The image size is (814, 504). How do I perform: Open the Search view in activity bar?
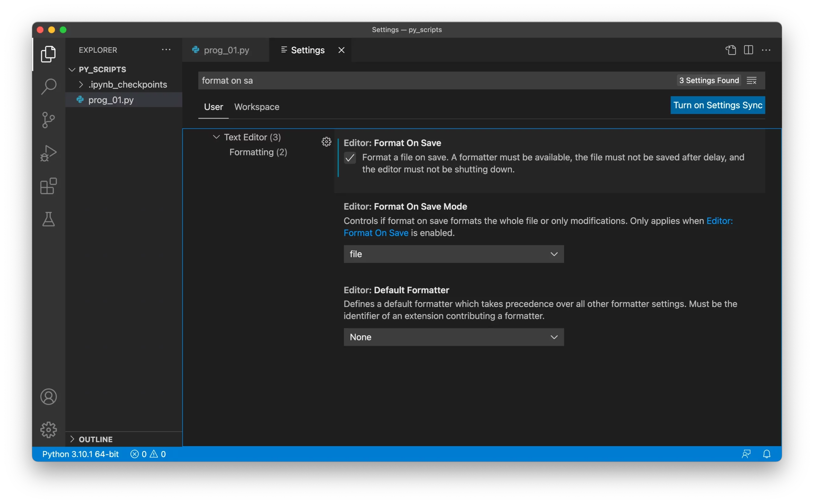pos(48,87)
